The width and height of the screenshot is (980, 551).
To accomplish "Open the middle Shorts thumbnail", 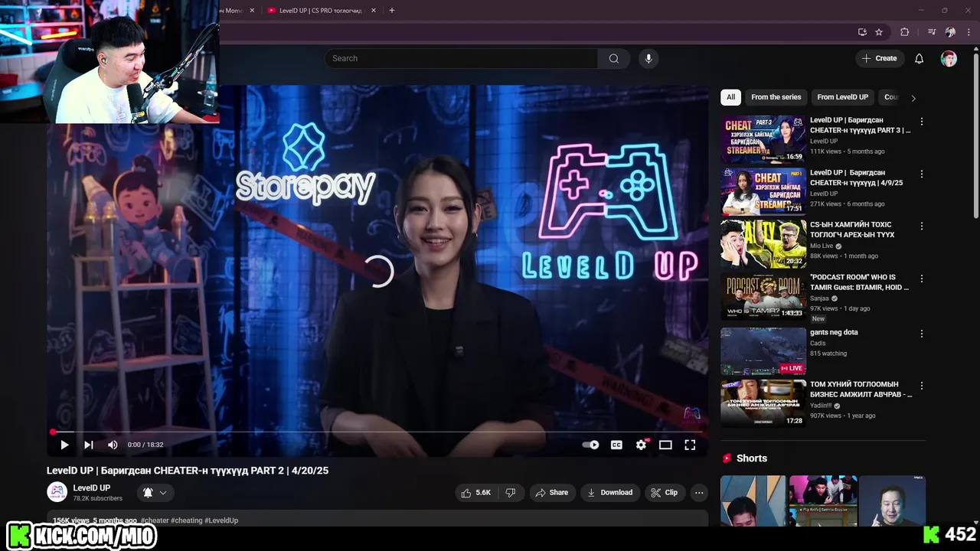I will coord(823,501).
